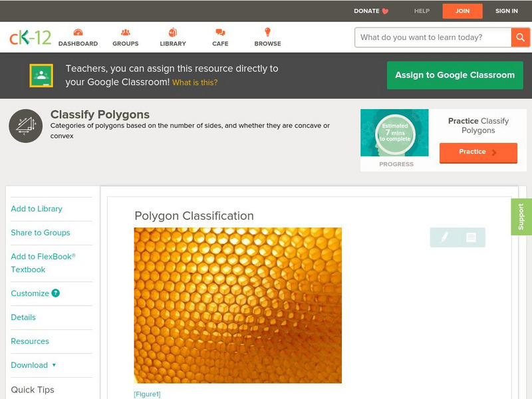Click the Customize link
Viewport: 532px width, 399px height.
(30, 293)
